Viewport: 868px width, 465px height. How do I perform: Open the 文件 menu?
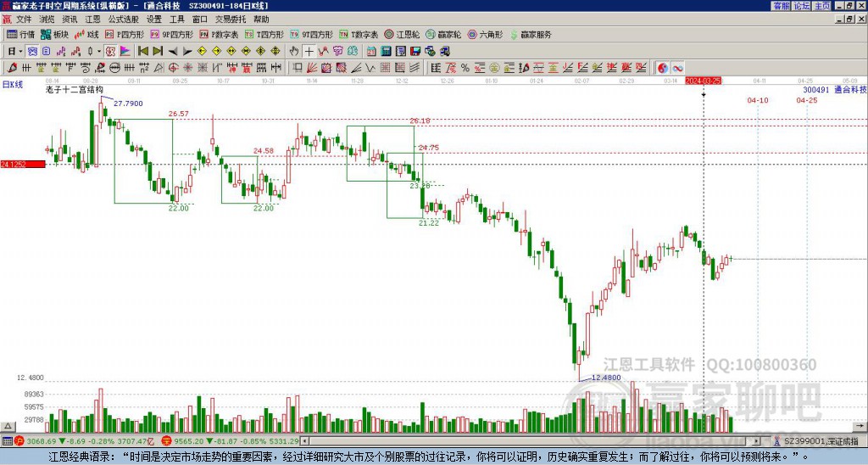point(23,20)
